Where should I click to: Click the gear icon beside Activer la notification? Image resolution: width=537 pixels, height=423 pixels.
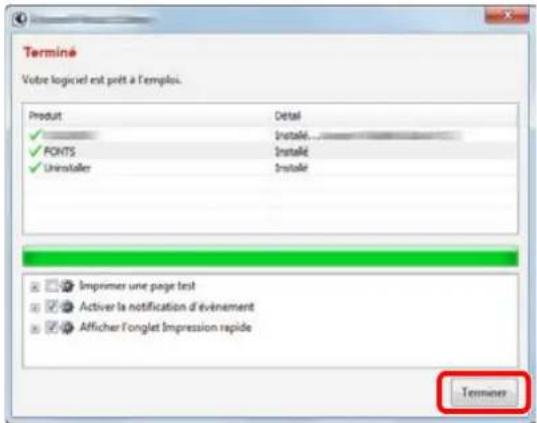(x=67, y=307)
